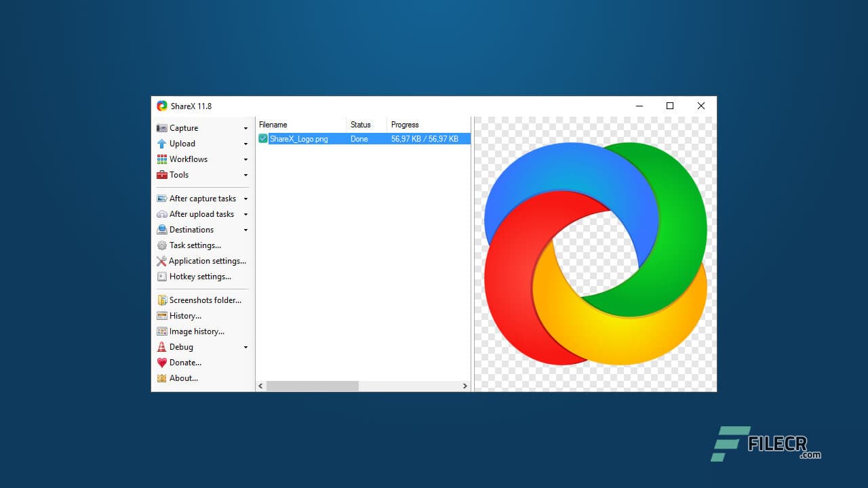
Task: Expand the Debug dropdown arrow
Action: coord(245,346)
